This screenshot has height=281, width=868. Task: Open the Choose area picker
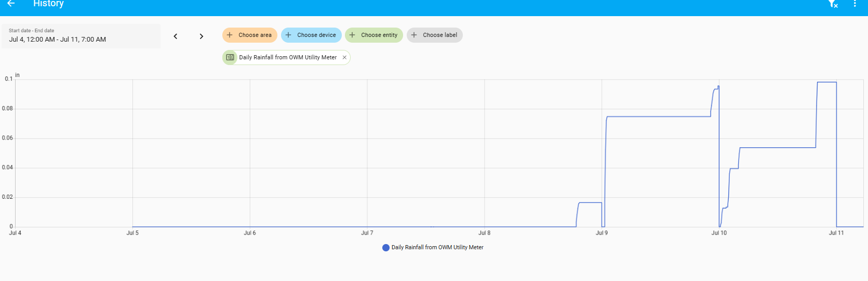pos(250,35)
